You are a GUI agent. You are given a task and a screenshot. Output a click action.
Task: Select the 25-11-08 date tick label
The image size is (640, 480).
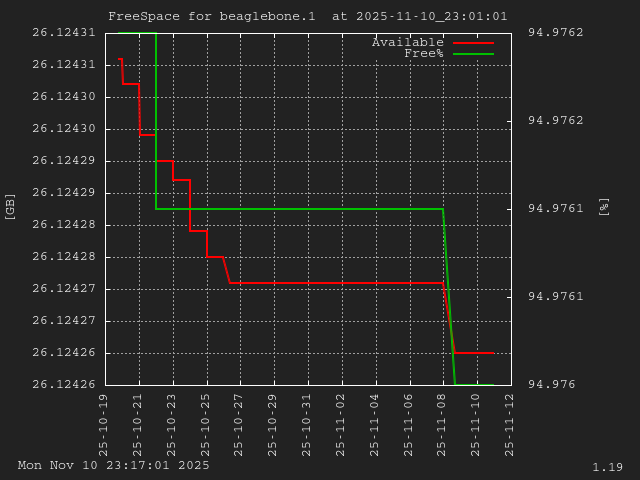443,424
